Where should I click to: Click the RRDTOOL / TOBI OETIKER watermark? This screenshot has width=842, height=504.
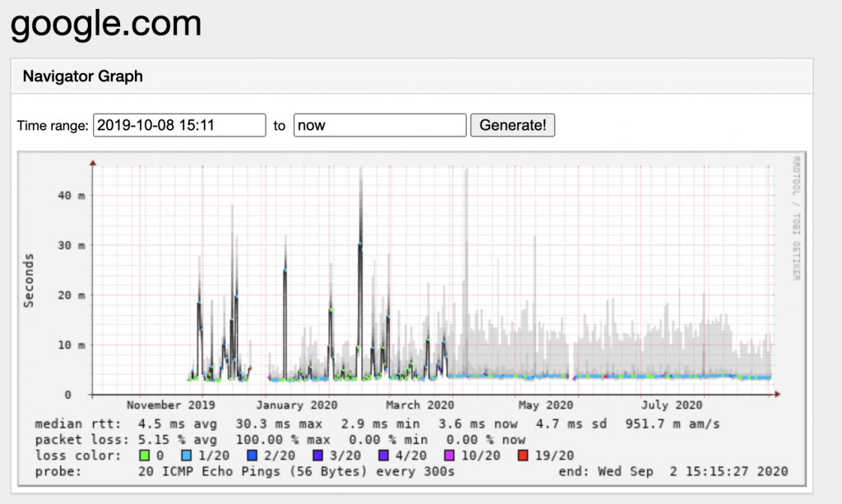coord(795,218)
